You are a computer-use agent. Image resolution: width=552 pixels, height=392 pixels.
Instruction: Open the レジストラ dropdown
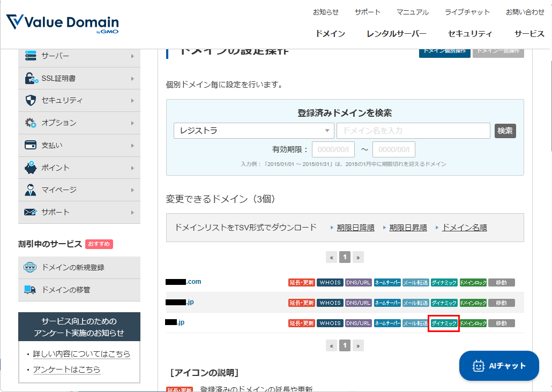[253, 131]
